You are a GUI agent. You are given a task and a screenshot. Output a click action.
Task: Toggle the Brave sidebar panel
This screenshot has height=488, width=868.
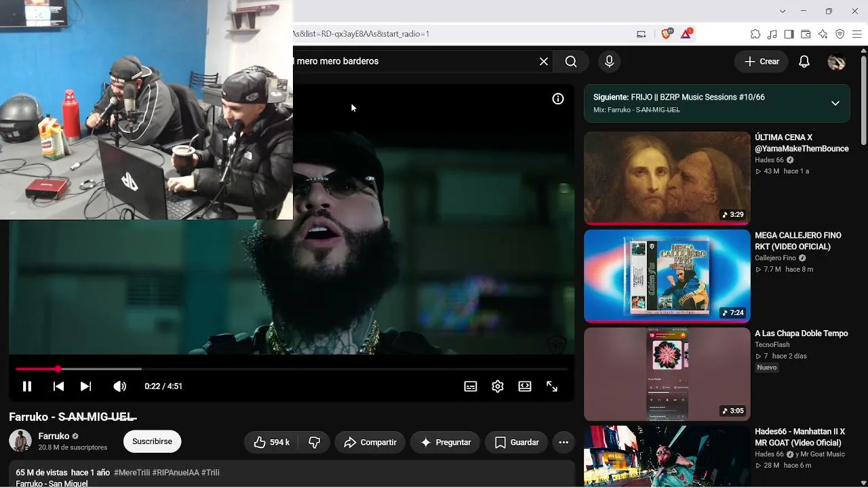coord(789,34)
